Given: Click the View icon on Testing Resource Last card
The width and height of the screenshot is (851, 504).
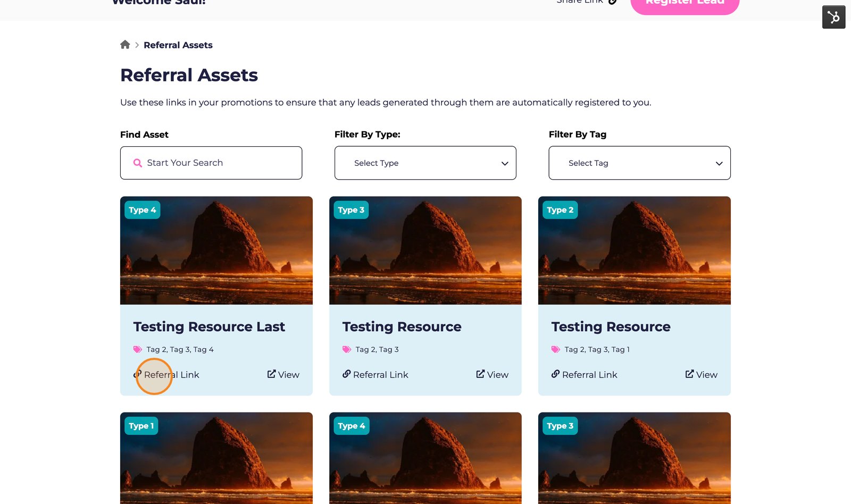Looking at the screenshot, I should click(271, 374).
